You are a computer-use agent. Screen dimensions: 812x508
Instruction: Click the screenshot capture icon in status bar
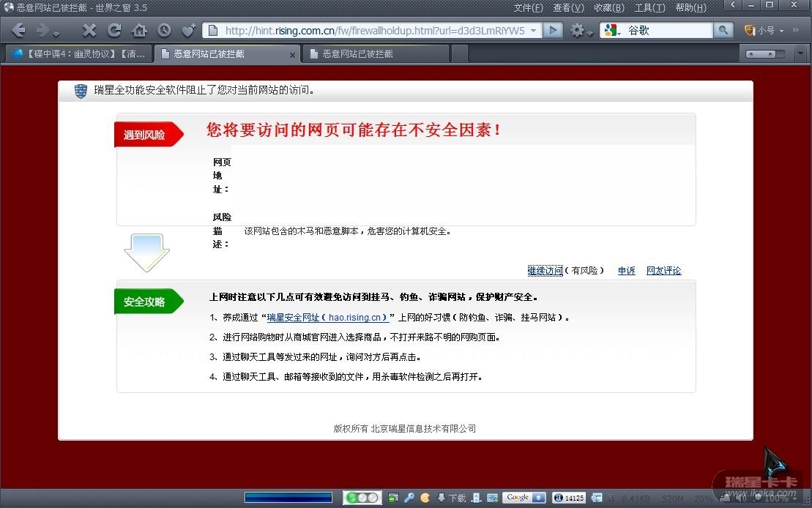[493, 498]
